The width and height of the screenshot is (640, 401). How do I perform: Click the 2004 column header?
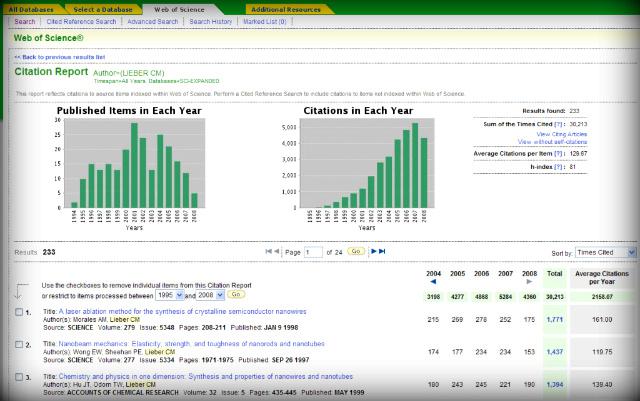(433, 274)
